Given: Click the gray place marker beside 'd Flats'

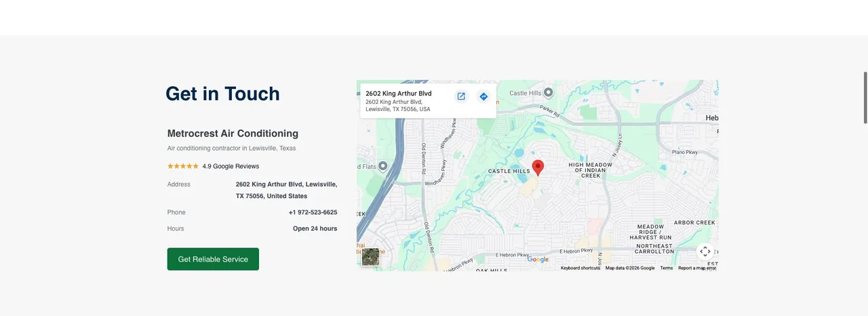Looking at the screenshot, I should pyautogui.click(x=382, y=166).
